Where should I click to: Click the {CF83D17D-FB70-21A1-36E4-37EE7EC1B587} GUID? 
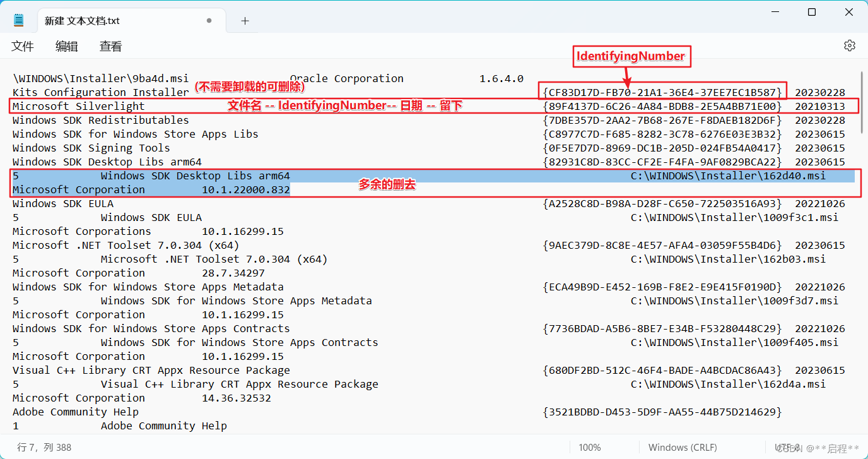[662, 92]
